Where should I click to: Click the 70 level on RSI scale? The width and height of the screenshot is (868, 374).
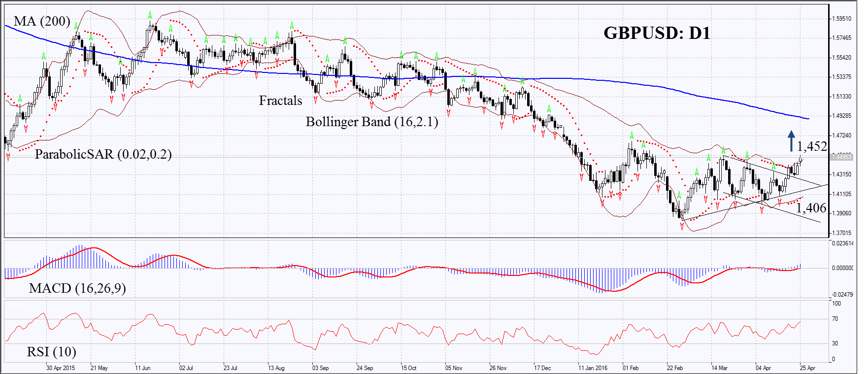[835, 319]
